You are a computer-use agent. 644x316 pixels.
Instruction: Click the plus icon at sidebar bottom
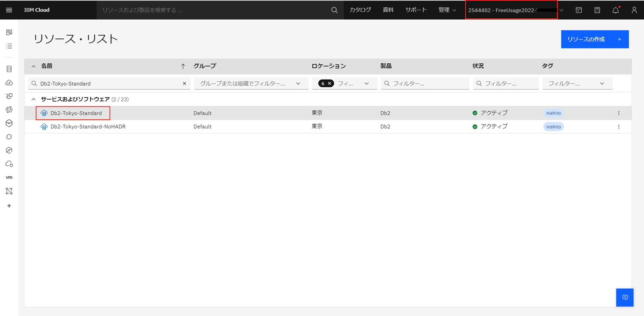[9, 206]
